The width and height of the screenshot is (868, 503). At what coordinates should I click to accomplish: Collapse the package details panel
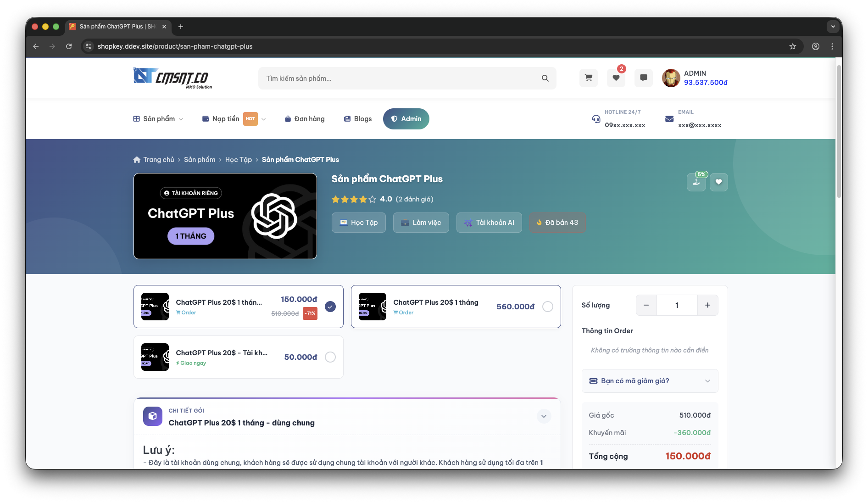pyautogui.click(x=543, y=416)
